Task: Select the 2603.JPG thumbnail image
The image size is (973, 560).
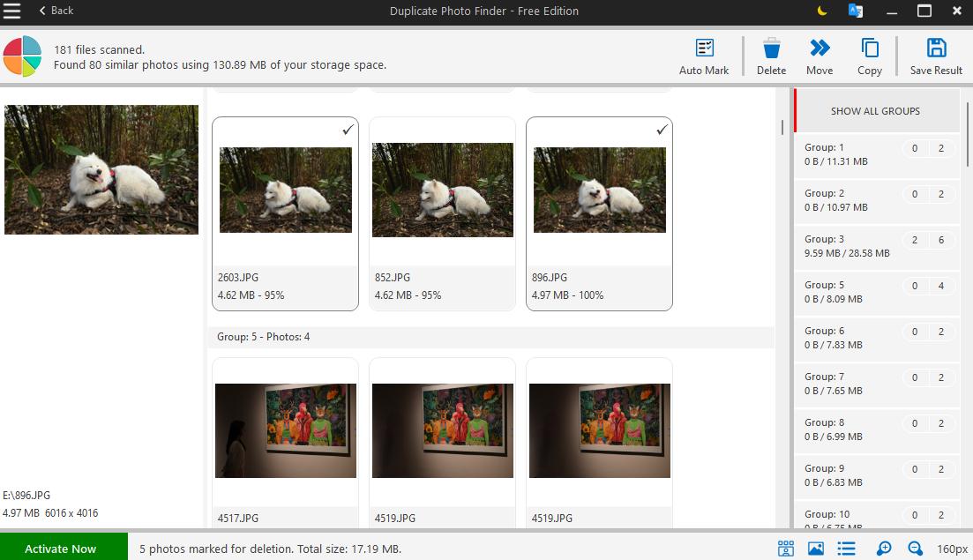Action: 286,190
